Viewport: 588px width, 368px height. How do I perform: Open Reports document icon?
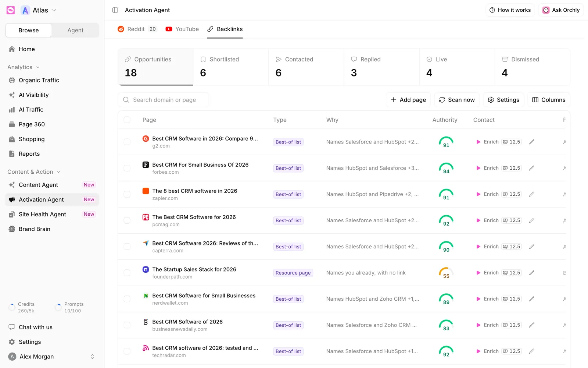click(x=12, y=154)
